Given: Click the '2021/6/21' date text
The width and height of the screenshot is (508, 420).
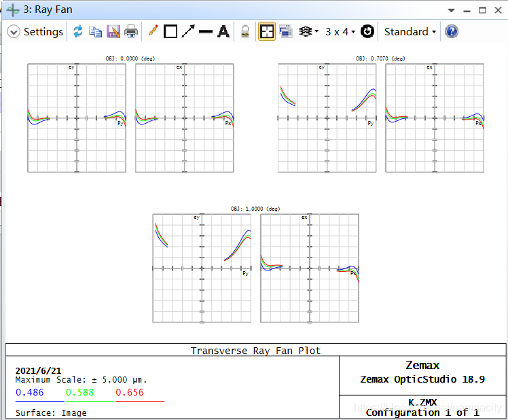Looking at the screenshot, I should pyautogui.click(x=38, y=370).
